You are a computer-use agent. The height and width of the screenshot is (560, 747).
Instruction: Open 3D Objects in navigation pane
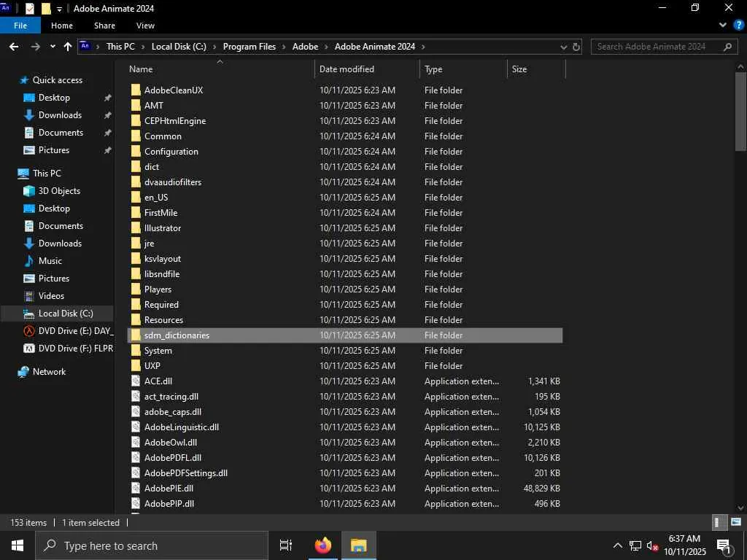click(x=59, y=191)
